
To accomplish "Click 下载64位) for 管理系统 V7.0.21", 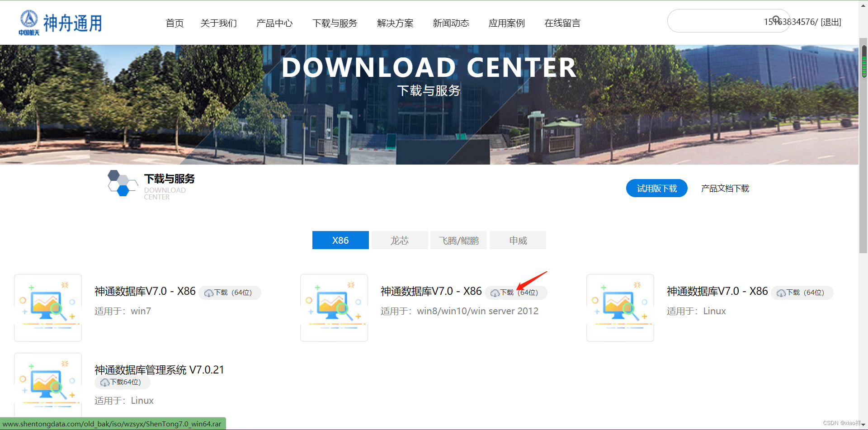I will pos(122,382).
